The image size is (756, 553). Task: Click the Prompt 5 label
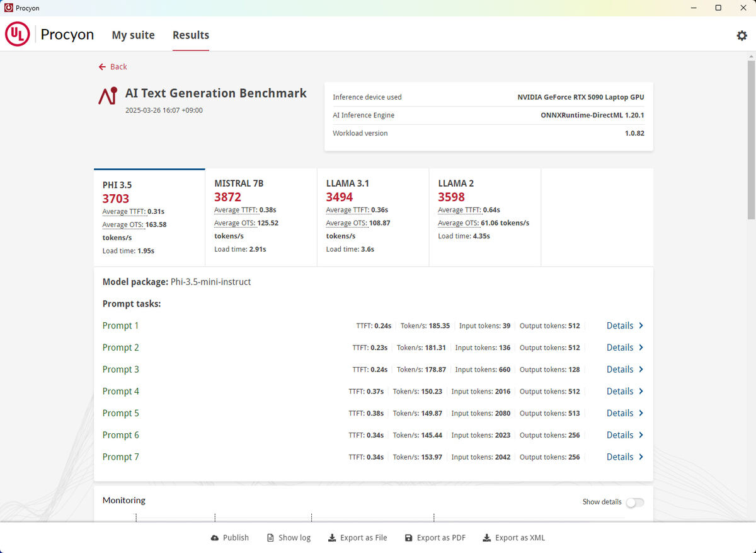point(121,414)
